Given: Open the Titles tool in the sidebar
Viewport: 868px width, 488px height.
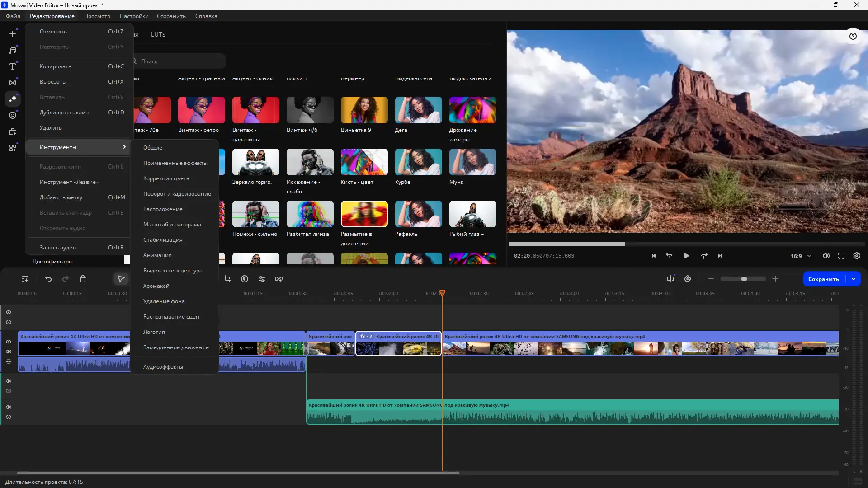Looking at the screenshot, I should point(13,66).
